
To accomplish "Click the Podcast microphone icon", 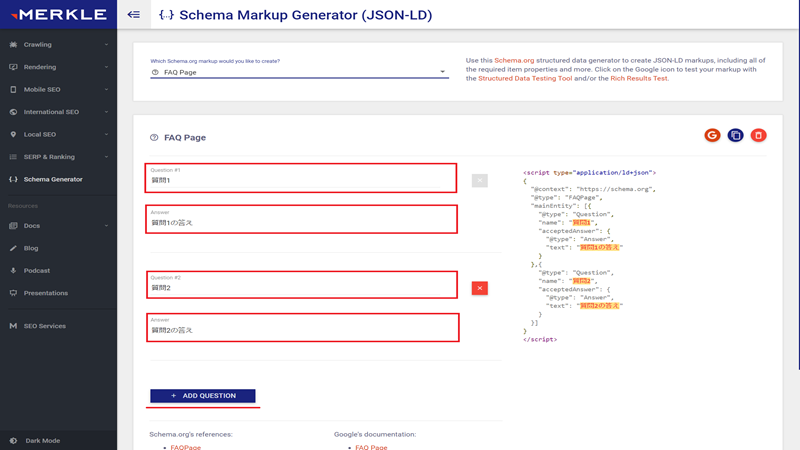I will click(13, 270).
